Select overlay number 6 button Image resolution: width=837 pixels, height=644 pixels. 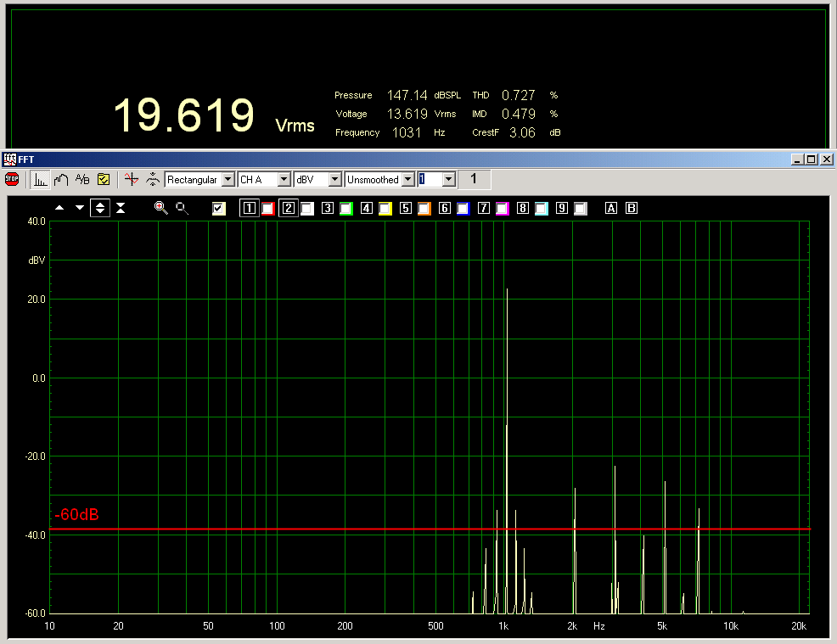click(445, 208)
